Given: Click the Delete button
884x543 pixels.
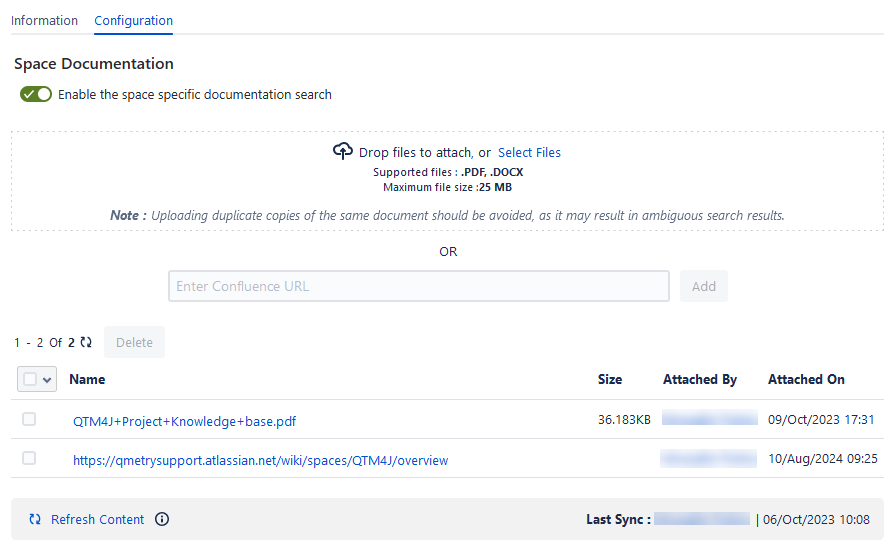Looking at the screenshot, I should coord(134,342).
